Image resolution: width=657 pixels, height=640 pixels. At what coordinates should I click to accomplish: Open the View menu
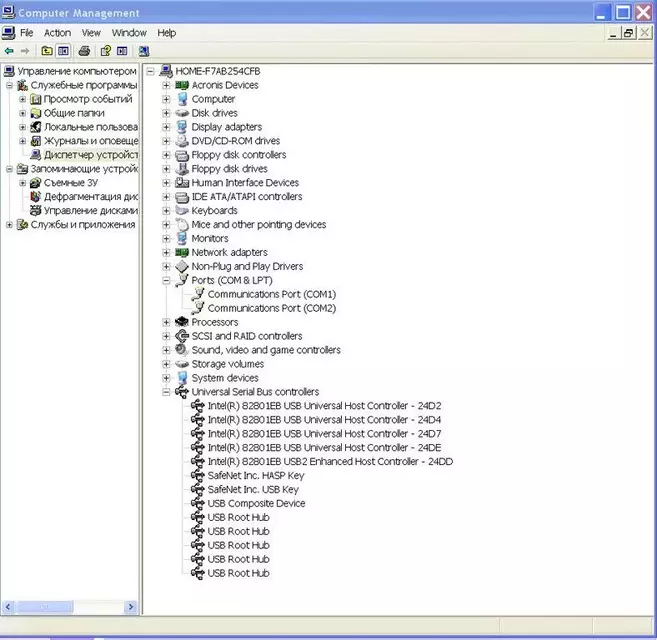(x=91, y=33)
